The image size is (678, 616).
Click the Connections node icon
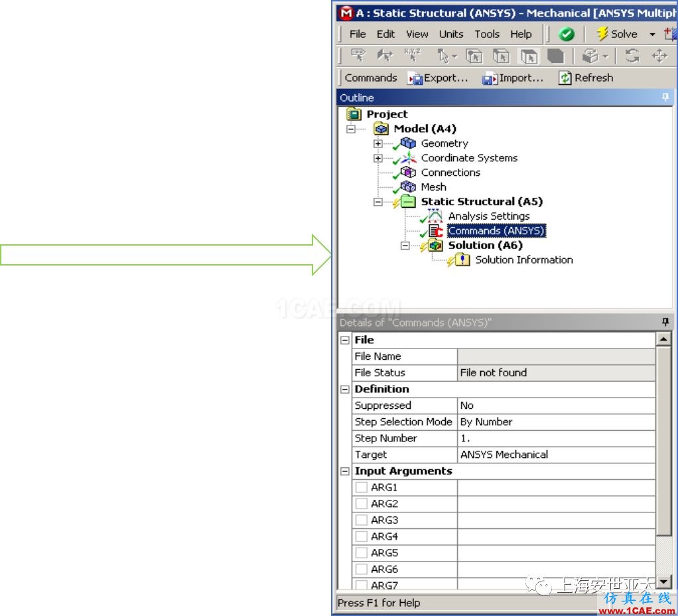408,172
